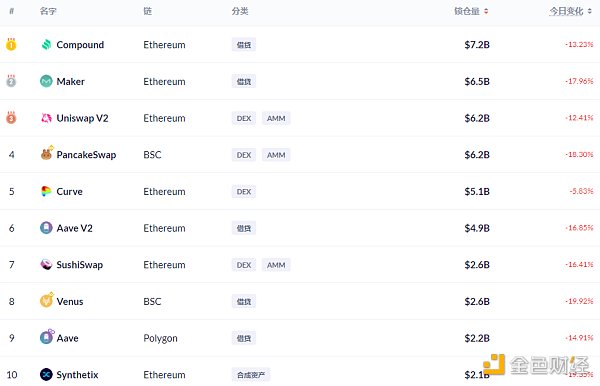Viewport: 600px width, 386px height.
Task: Click the PancakeSwap bunny icon
Action: point(47,154)
